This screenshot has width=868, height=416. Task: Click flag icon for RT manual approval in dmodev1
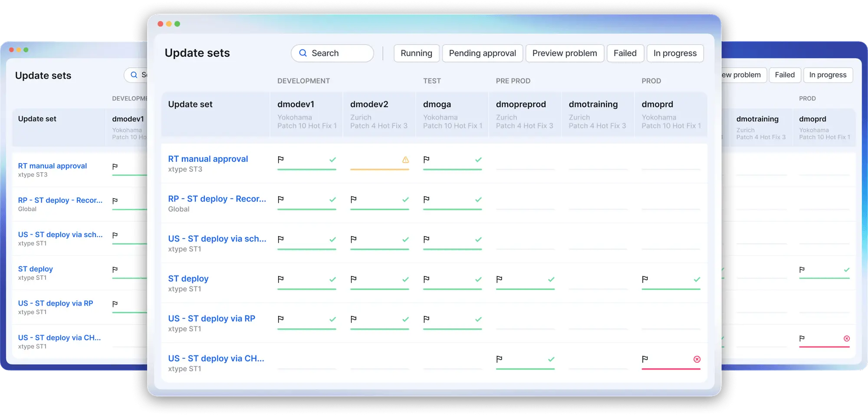pos(281,160)
